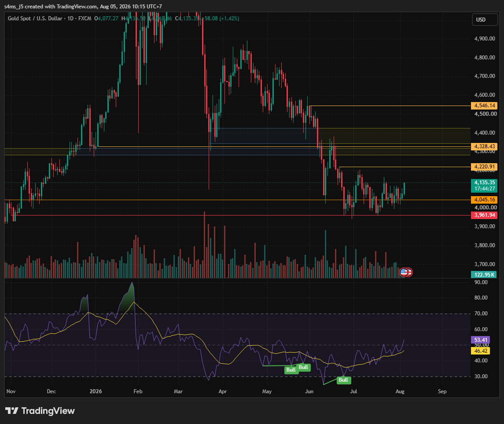Screen dimensions: 504x424
Task: Click the Jun label on time axis
Action: click(309, 391)
